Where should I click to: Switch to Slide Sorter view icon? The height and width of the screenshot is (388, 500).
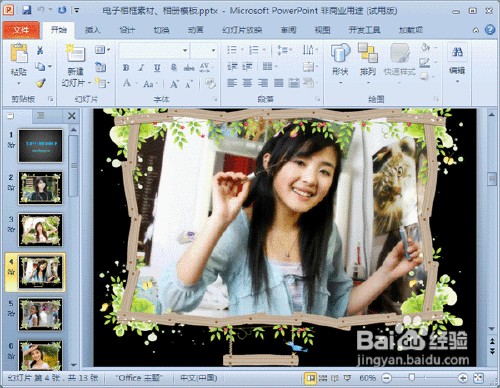coord(323,378)
